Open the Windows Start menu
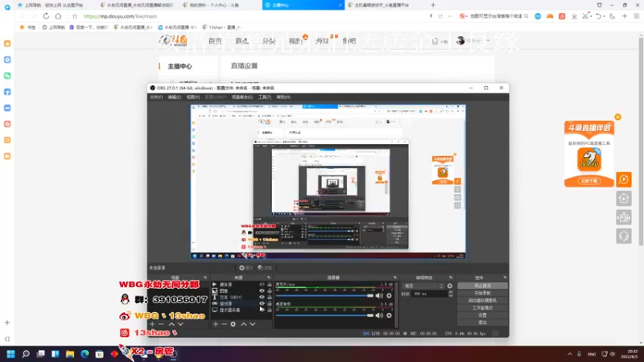Image resolution: width=644 pixels, height=362 pixels. [10, 354]
